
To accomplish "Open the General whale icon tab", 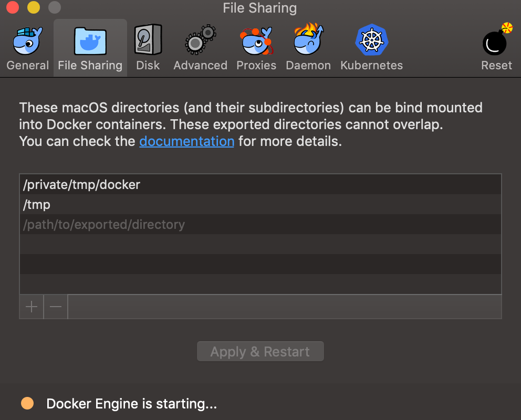I will [28, 47].
